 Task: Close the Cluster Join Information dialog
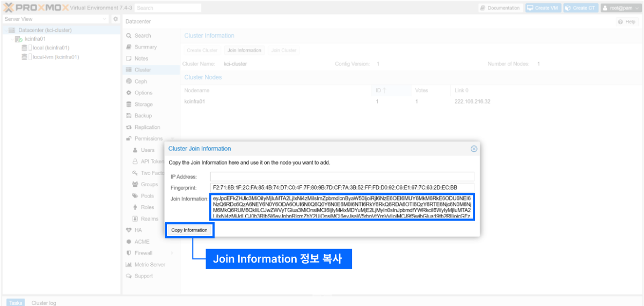tap(474, 149)
